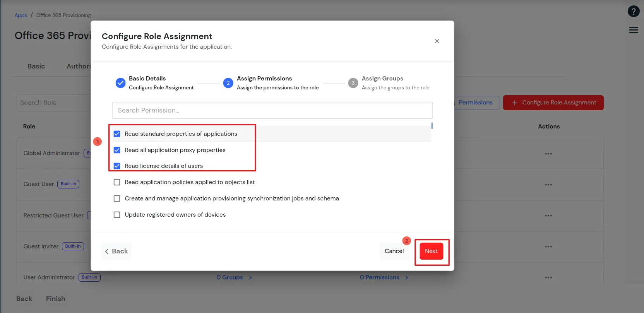Click the Search Permission field

coord(272,110)
